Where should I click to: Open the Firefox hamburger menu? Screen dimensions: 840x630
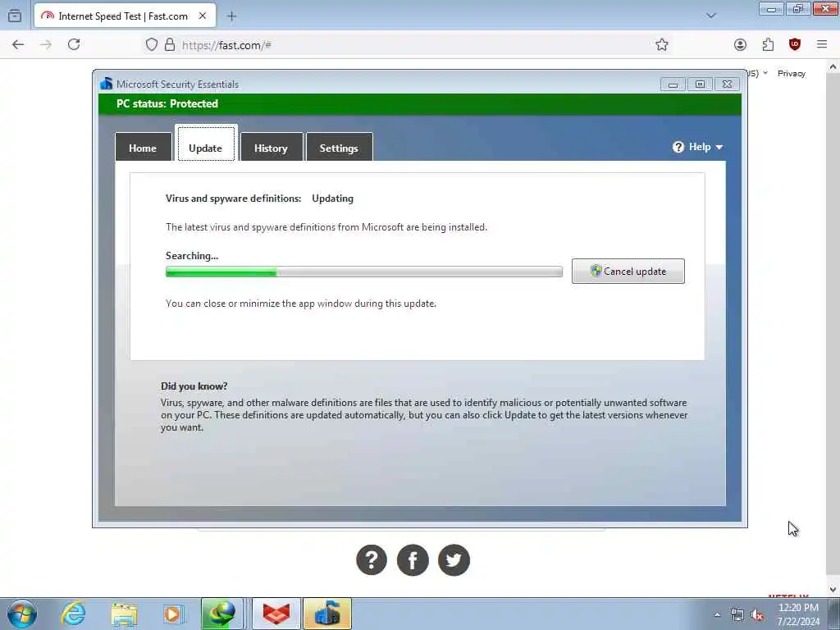(822, 44)
